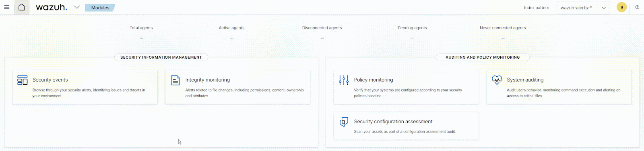Click the Security events icon
Screen dimensions: 644x151
(23, 80)
